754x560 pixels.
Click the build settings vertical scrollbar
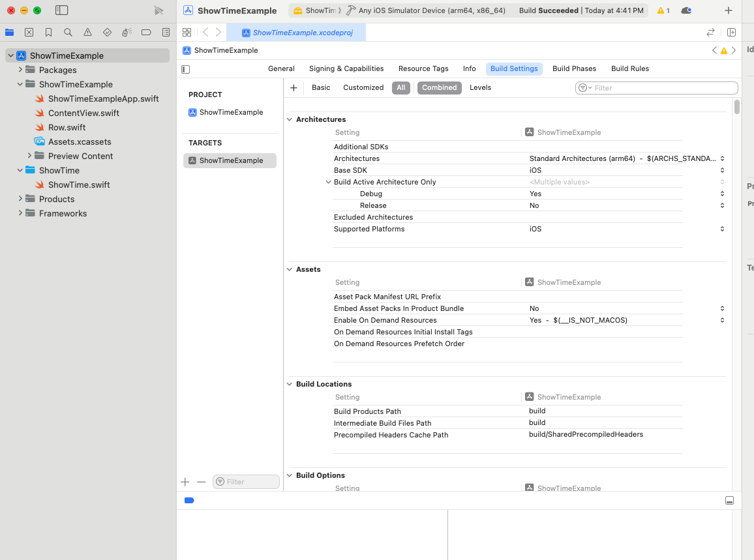coord(736,106)
